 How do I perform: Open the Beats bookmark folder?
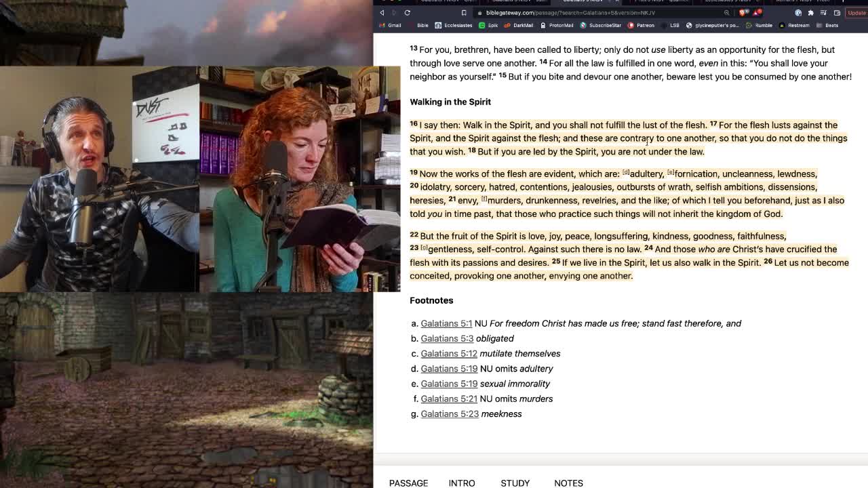(828, 26)
